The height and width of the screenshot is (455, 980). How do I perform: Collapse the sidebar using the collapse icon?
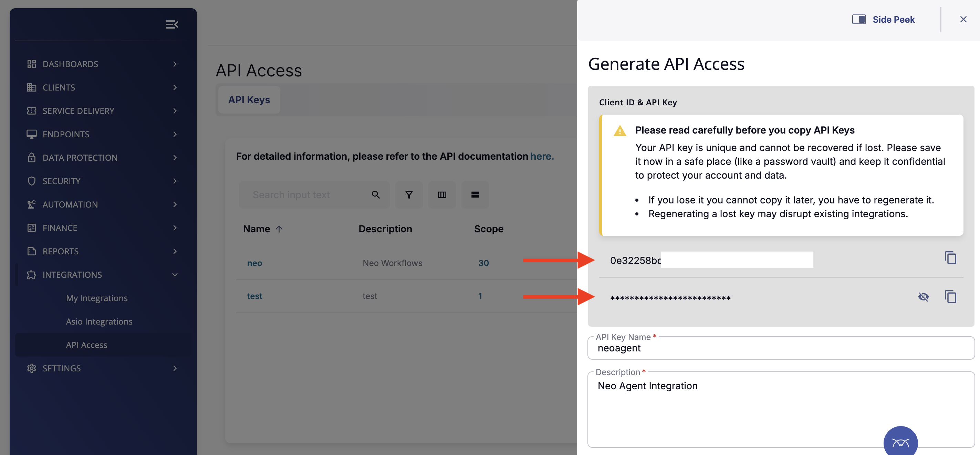pyautogui.click(x=172, y=24)
